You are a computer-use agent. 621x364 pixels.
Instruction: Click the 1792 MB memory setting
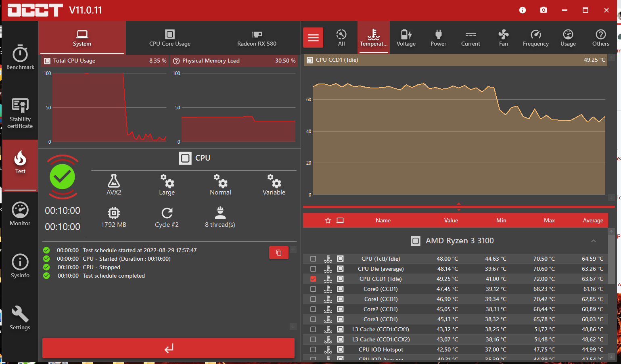114,218
